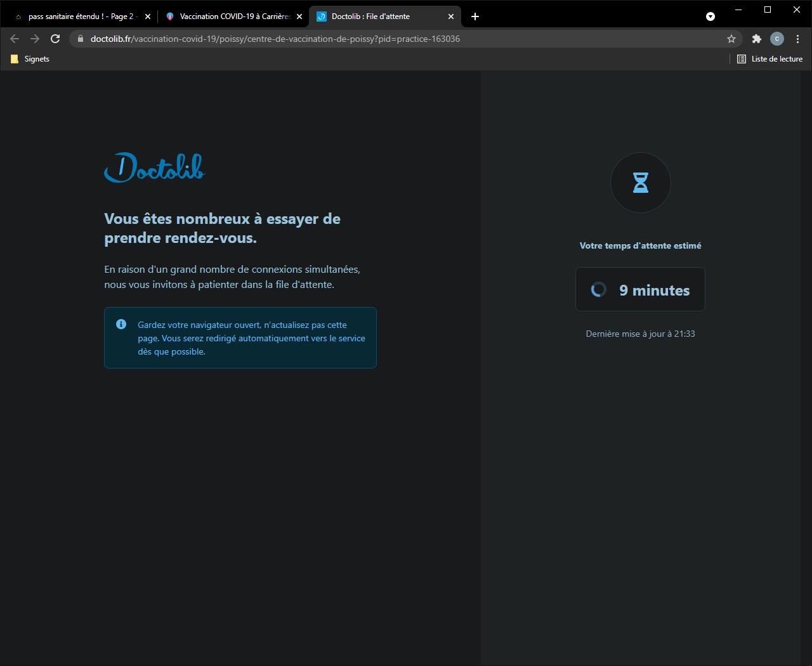Open the Chrome three-dot menu
Image resolution: width=812 pixels, height=666 pixels.
pos(797,39)
